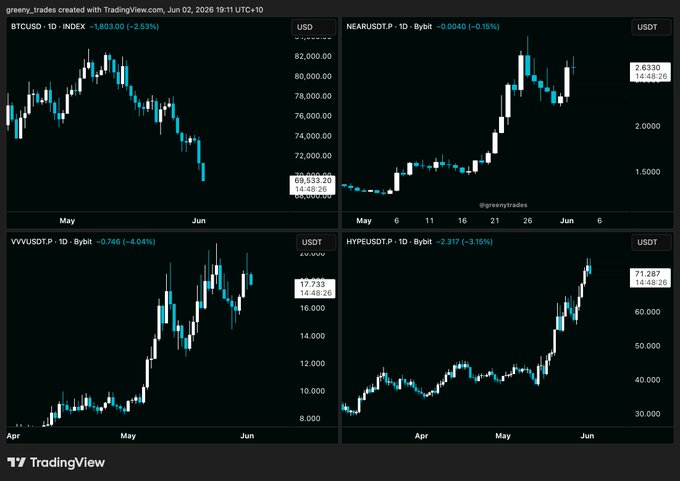Open the USD currency selector on BTCUSD chart
Image resolution: width=680 pixels, height=481 pixels.
[314, 27]
